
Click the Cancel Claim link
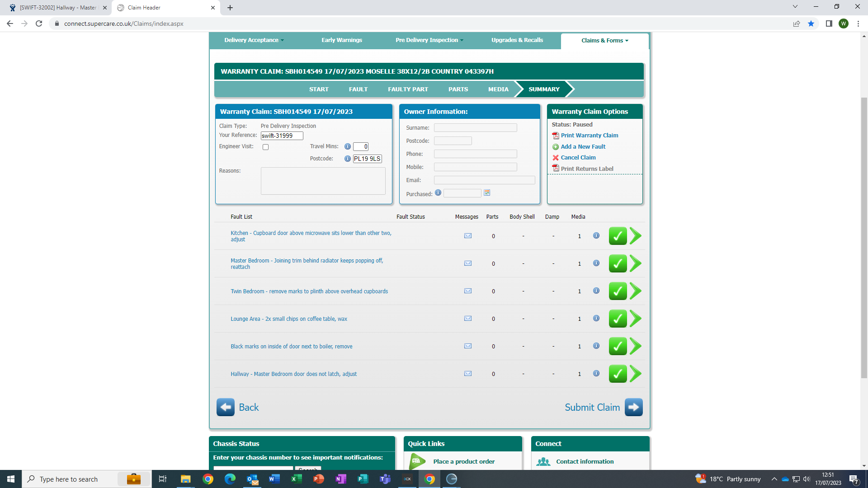coord(578,158)
